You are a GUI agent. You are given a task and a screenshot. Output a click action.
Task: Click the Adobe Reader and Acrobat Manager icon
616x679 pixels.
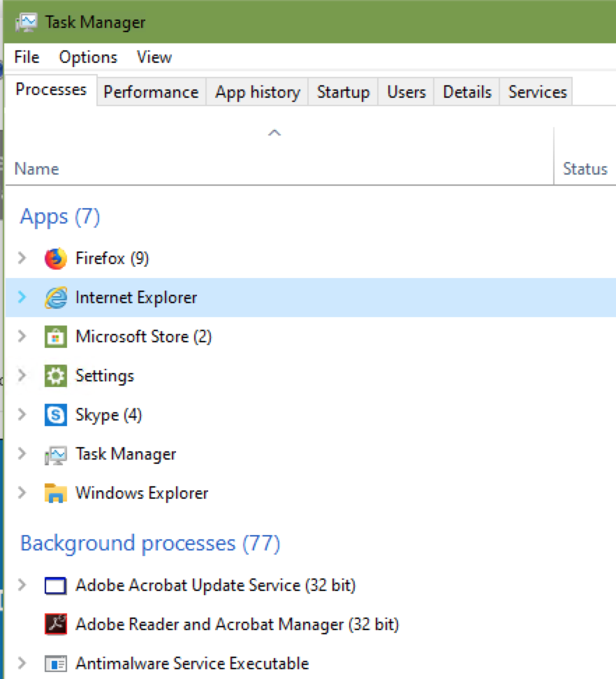pos(56,624)
